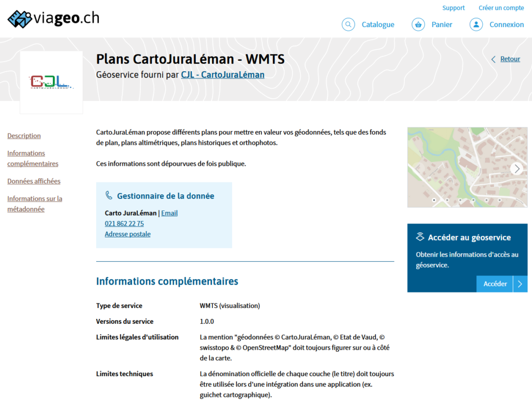532x412 pixels.
Task: Jump to Informations sur la métadonnée
Action: pos(35,204)
